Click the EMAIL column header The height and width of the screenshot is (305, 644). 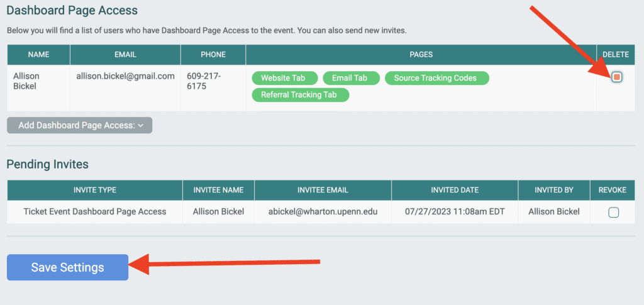125,55
